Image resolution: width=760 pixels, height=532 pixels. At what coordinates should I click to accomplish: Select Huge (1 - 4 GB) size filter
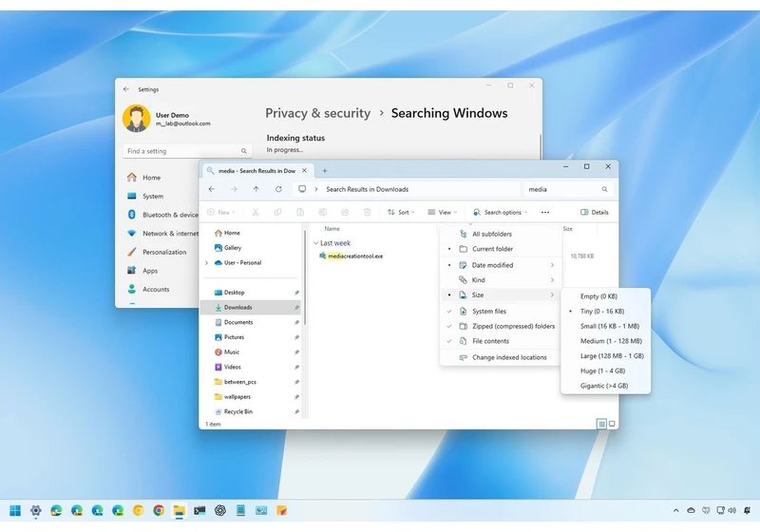605,371
